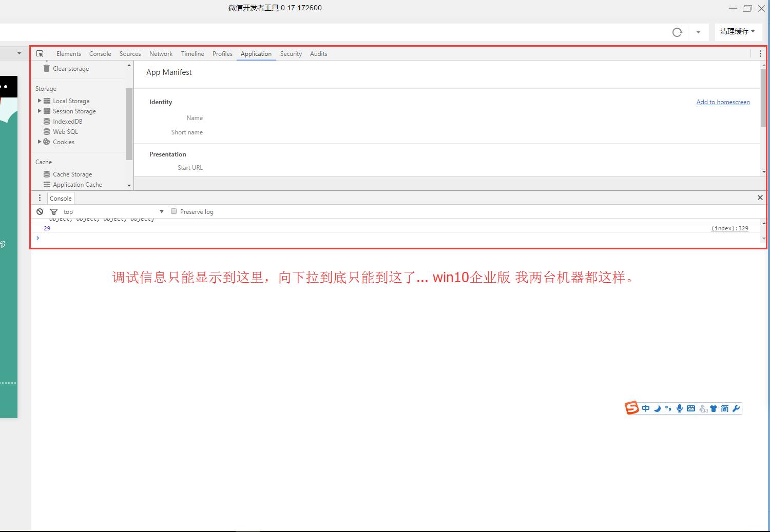This screenshot has width=770, height=532.
Task: Switch to the Audits tab
Action: [x=318, y=53]
